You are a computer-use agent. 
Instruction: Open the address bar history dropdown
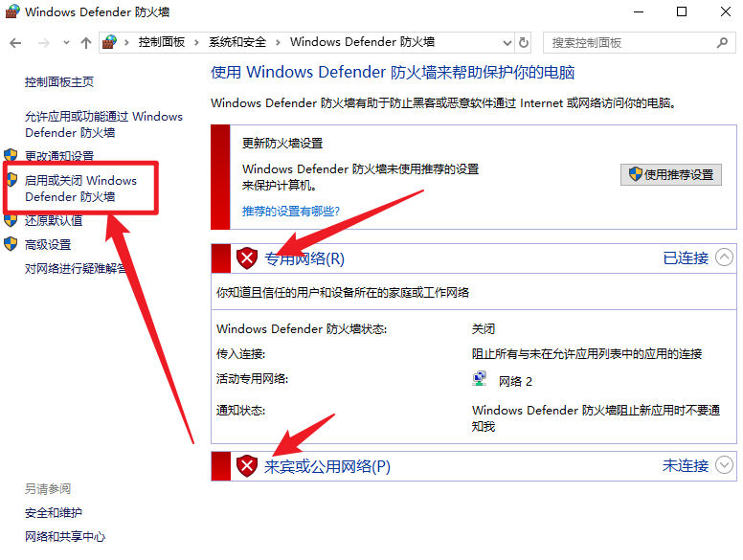tap(507, 43)
